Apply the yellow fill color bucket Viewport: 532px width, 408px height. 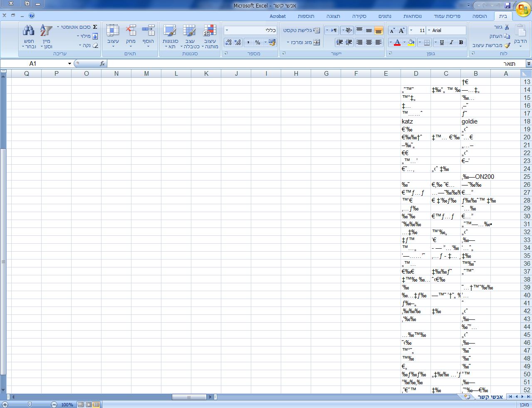pyautogui.click(x=411, y=42)
